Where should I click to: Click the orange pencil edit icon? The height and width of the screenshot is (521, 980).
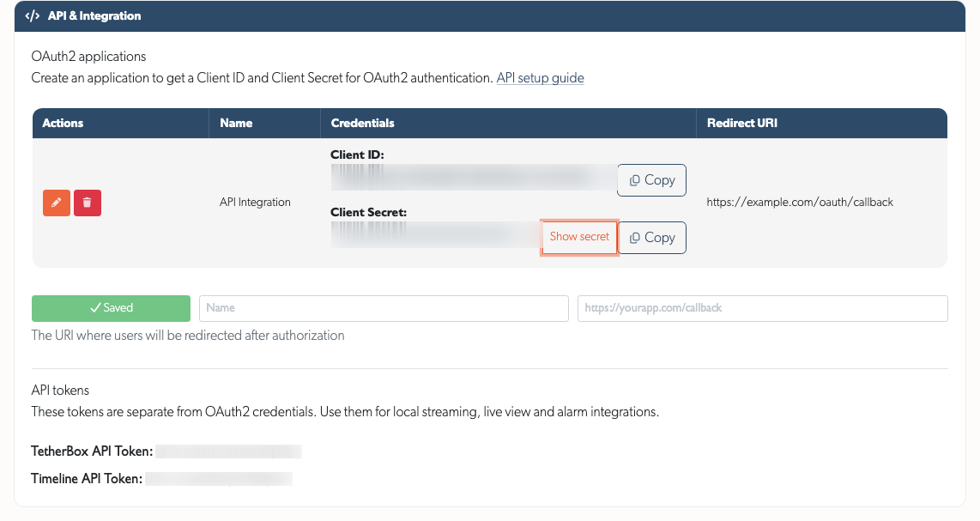point(57,203)
